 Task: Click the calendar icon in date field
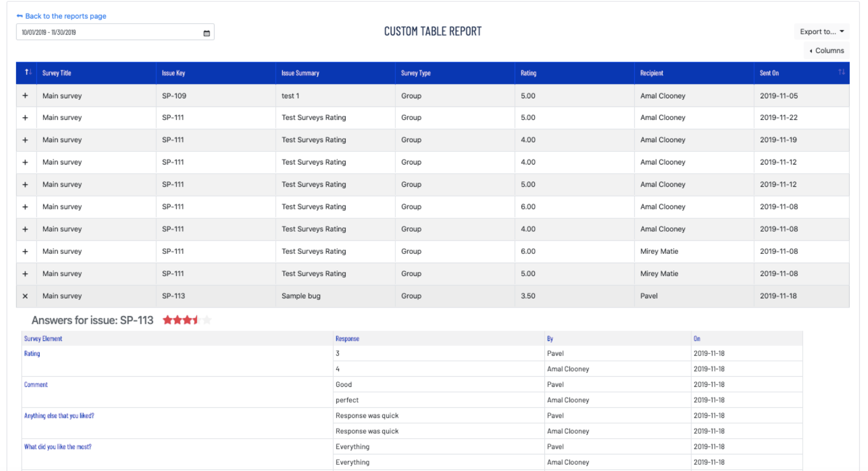pyautogui.click(x=206, y=33)
